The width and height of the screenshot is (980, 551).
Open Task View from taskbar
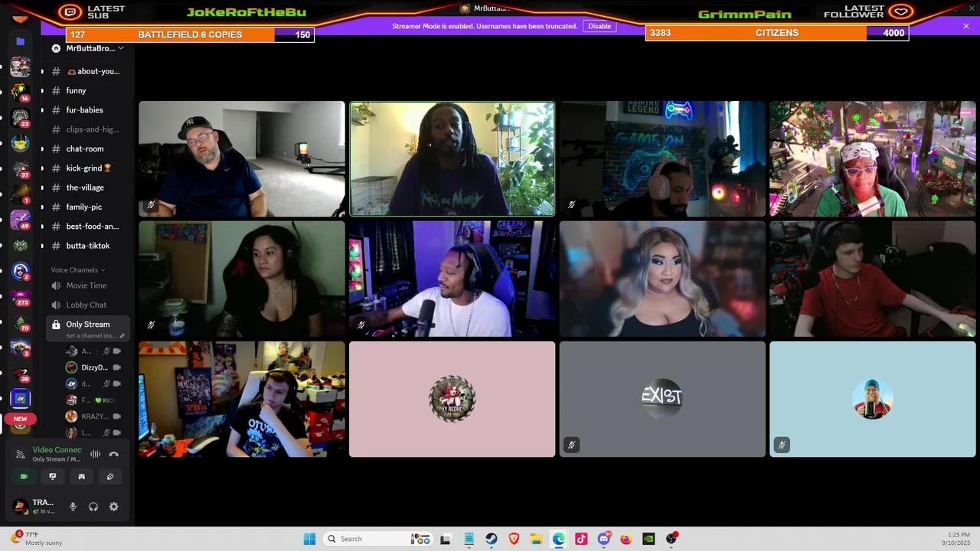tap(446, 539)
